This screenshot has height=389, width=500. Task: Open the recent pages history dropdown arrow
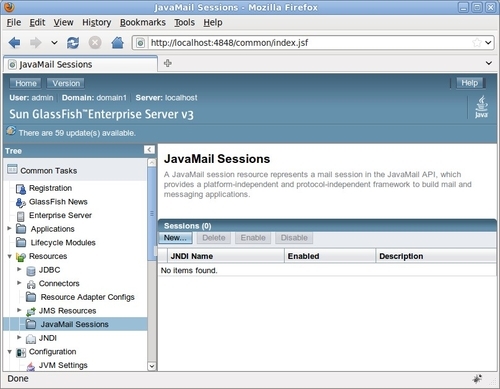(x=54, y=43)
